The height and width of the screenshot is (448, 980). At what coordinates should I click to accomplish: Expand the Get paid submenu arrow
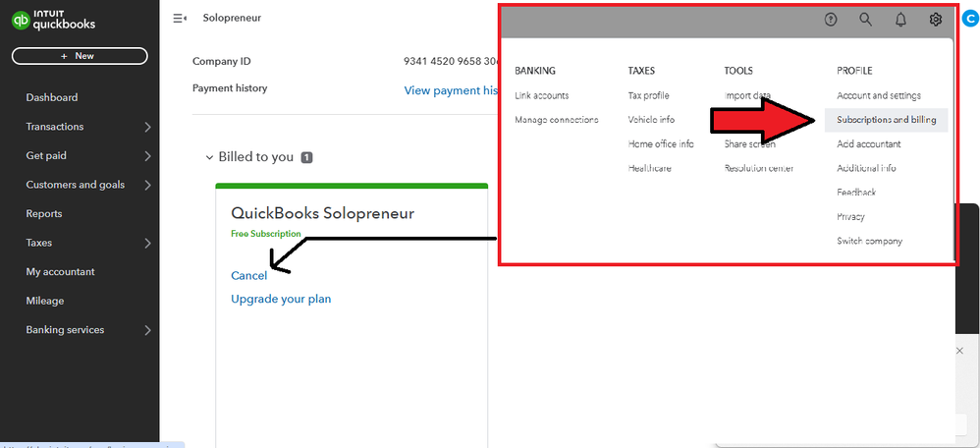148,156
